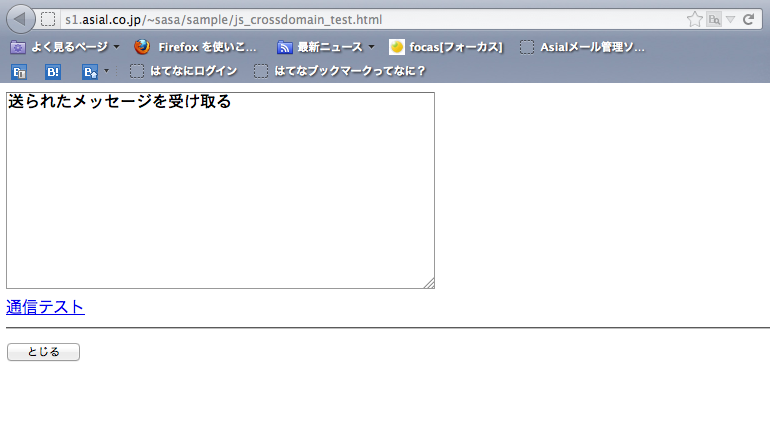Viewport: 770px width, 445px height.
Task: Open the Firefox を使いこ... bookmark
Action: [x=196, y=47]
